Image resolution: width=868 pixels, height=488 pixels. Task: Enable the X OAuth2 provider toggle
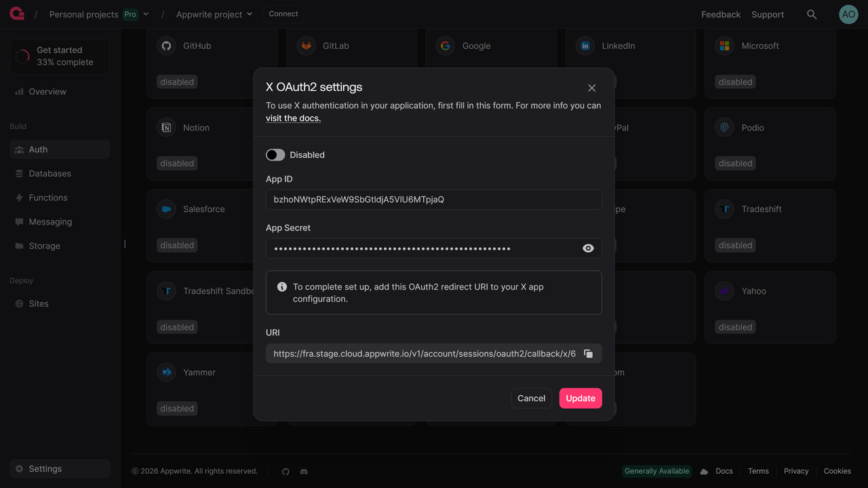coord(275,155)
